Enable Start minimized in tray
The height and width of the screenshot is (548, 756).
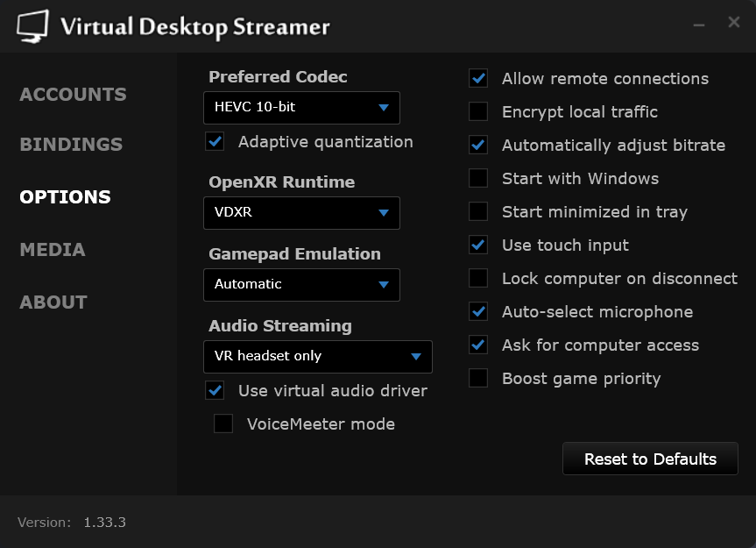(477, 211)
